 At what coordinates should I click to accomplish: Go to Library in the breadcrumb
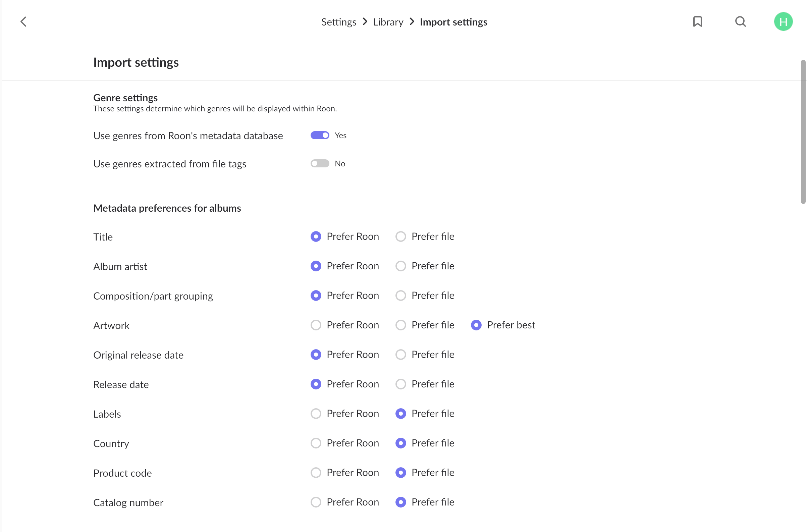coord(388,22)
